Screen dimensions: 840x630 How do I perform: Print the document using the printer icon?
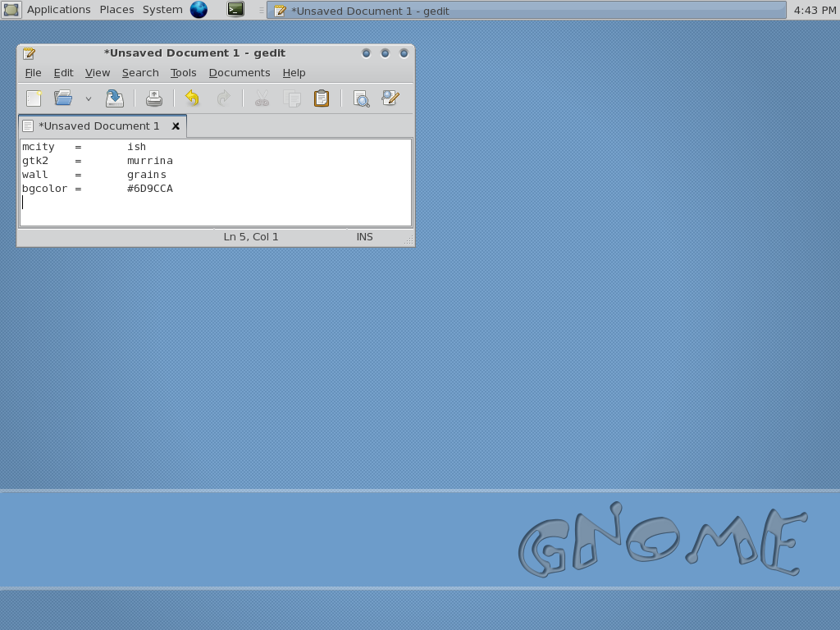tap(153, 98)
